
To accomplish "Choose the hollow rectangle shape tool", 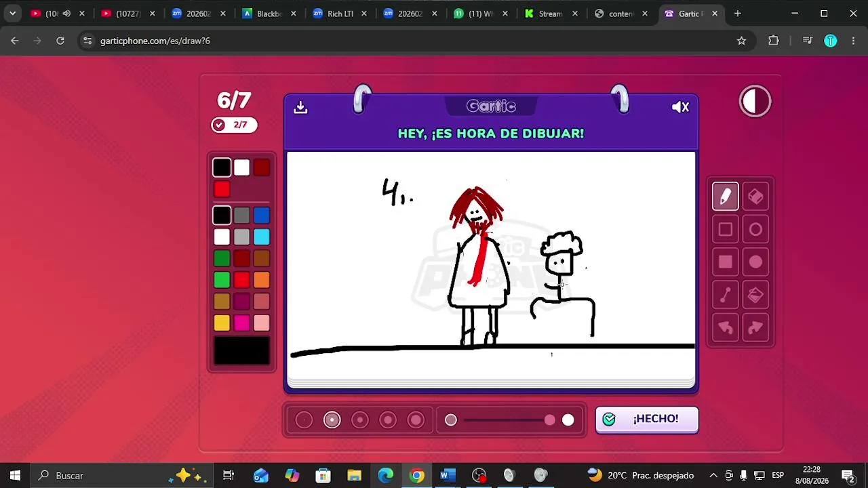I will pyautogui.click(x=725, y=230).
